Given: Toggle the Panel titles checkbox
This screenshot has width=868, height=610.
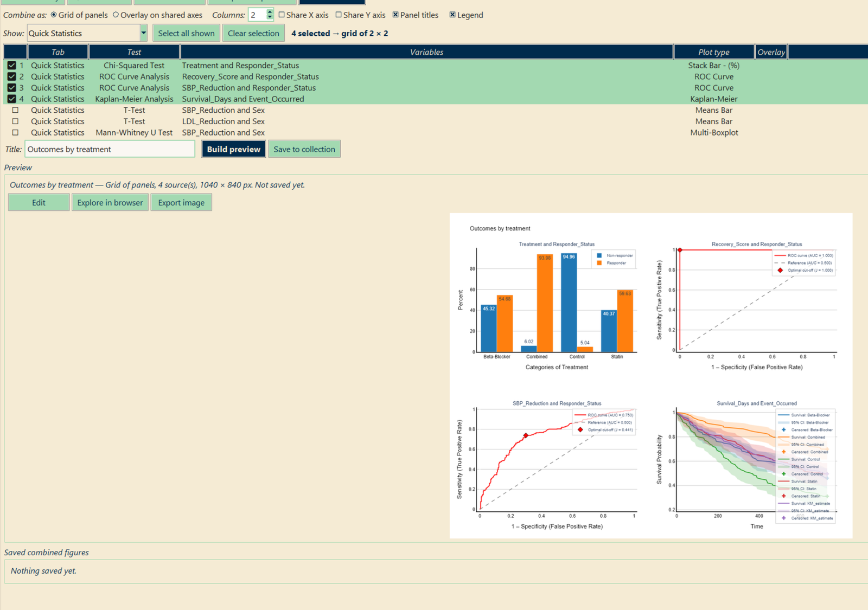Looking at the screenshot, I should point(395,15).
